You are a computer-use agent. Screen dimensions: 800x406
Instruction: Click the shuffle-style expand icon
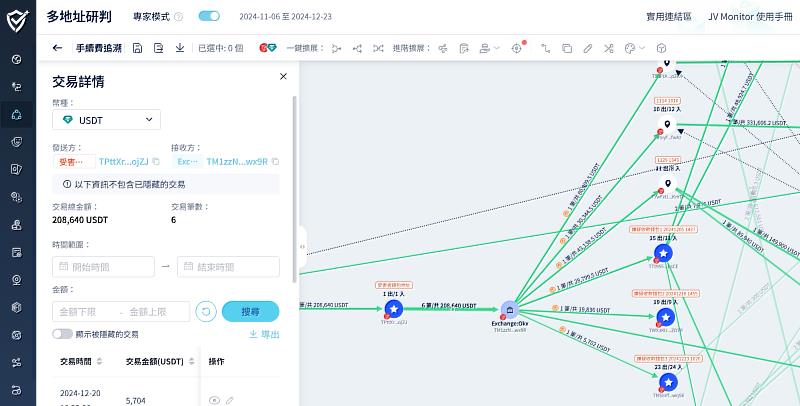[x=378, y=48]
